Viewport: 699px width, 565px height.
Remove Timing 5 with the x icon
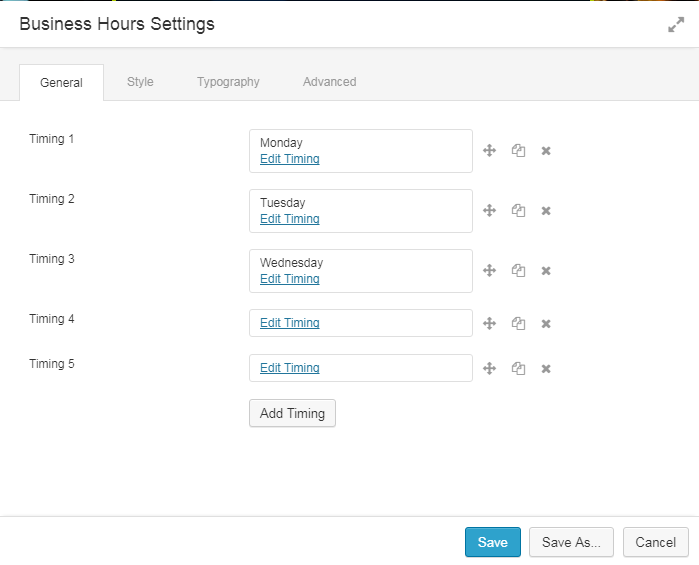coord(546,369)
